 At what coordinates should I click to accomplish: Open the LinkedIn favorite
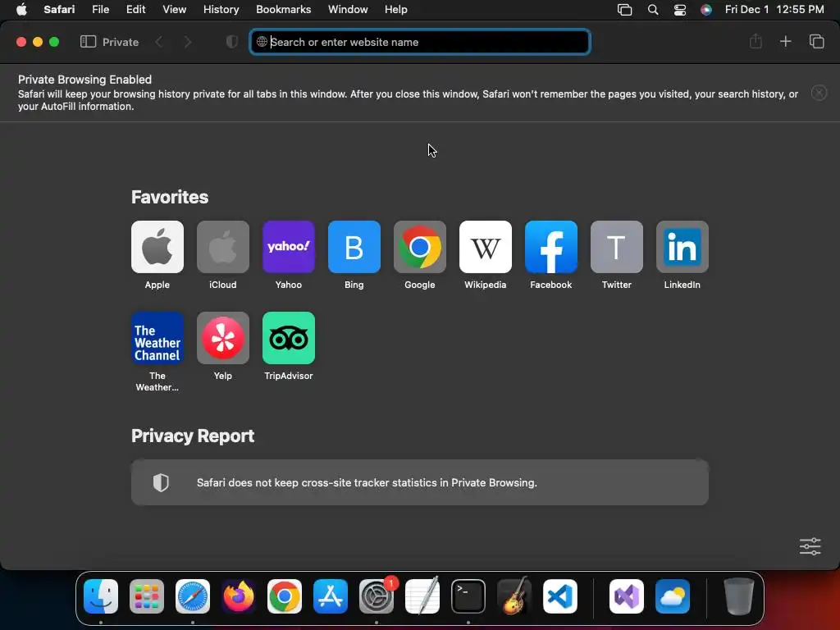pos(682,247)
